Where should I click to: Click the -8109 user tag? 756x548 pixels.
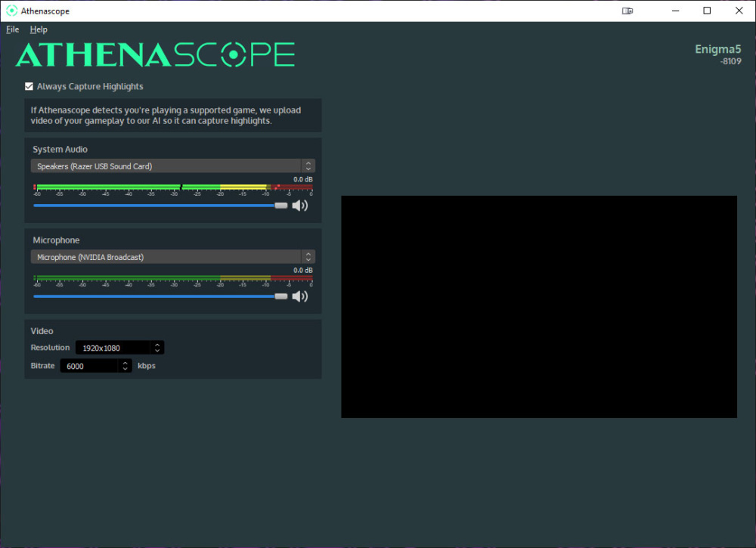[731, 61]
